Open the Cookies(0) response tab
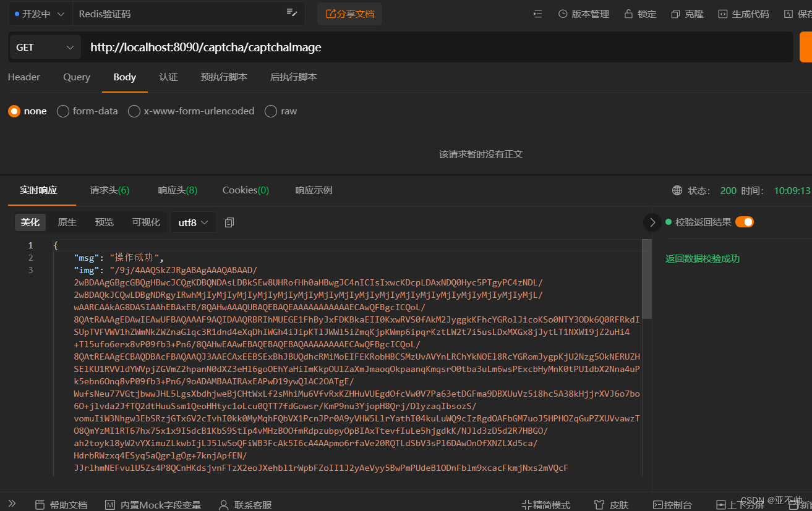 pos(245,190)
